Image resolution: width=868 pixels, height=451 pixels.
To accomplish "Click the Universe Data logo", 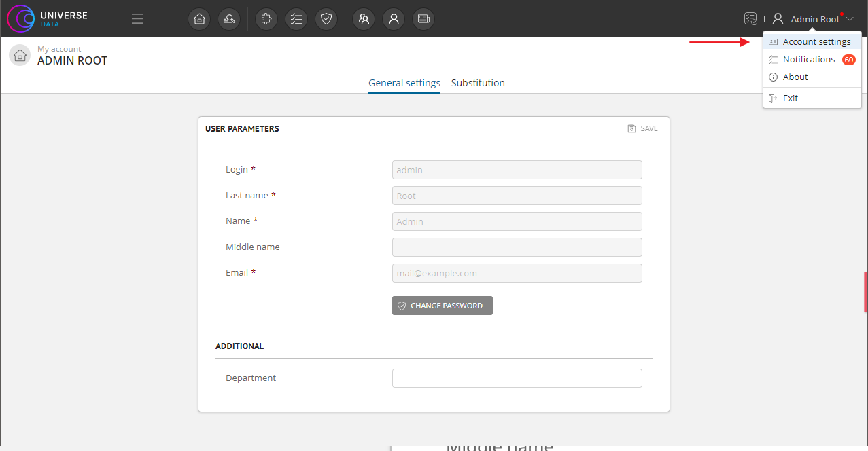I will pos(48,19).
